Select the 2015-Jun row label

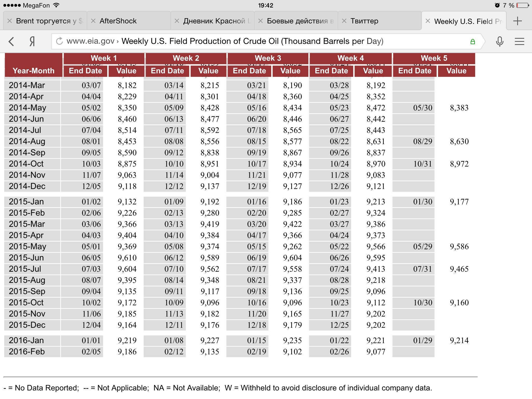26,258
